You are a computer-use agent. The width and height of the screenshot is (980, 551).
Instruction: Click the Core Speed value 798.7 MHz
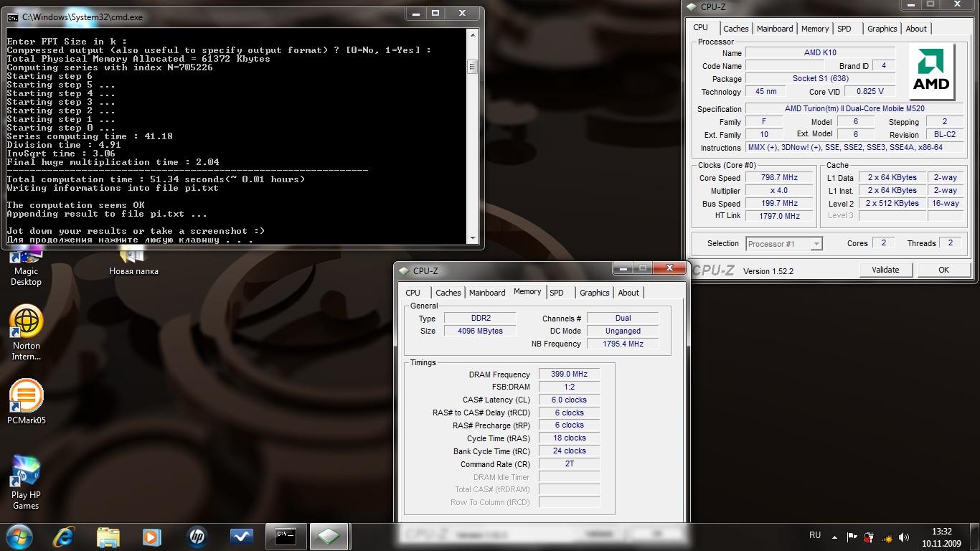tap(779, 178)
